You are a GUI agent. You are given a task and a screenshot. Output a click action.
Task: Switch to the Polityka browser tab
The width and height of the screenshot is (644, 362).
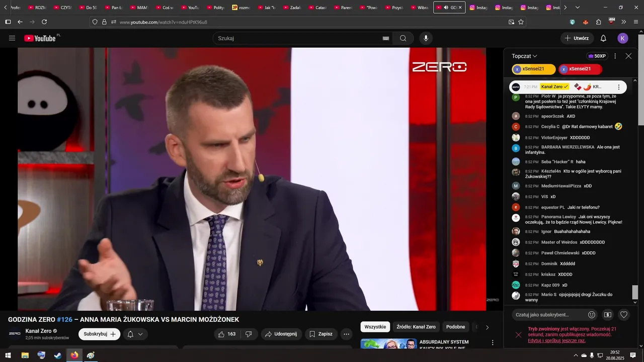(215, 8)
